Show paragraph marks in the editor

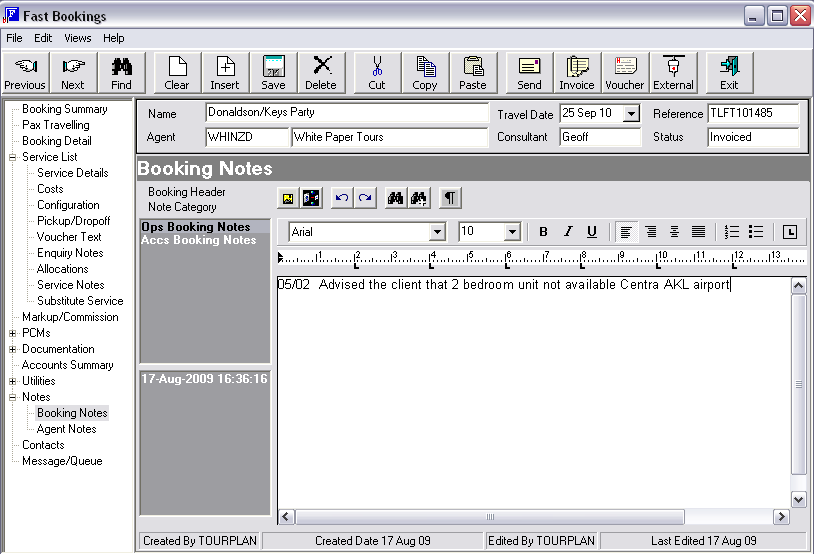450,198
